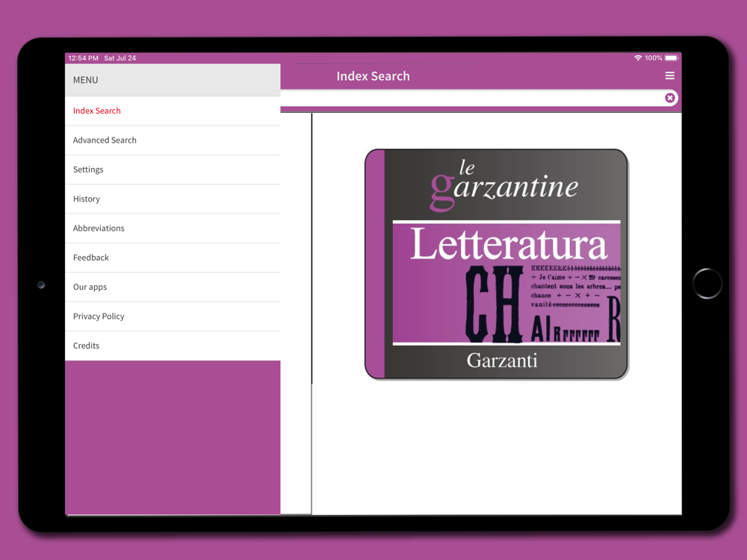The height and width of the screenshot is (560, 747).
Task: Click the MENU header label
Action: pyautogui.click(x=86, y=80)
